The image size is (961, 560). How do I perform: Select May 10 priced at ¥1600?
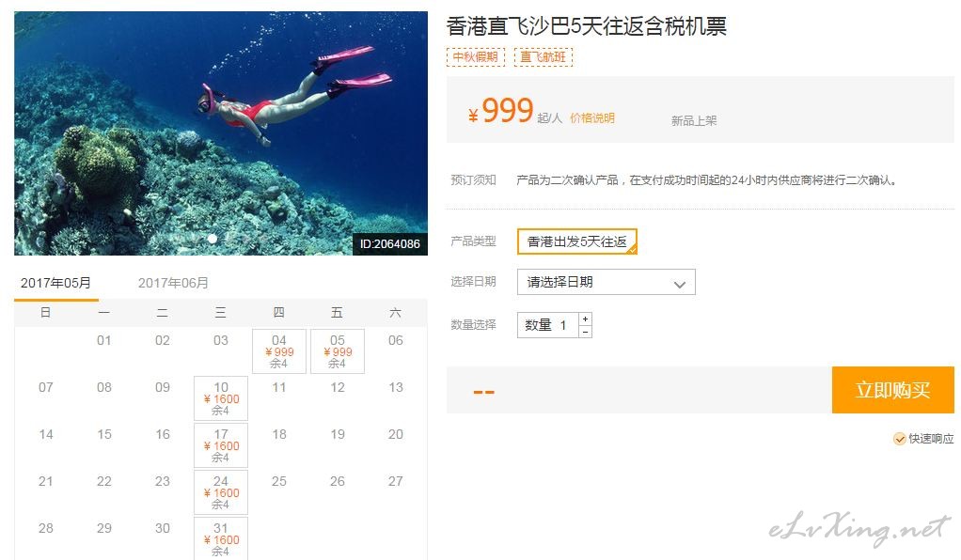tap(221, 398)
